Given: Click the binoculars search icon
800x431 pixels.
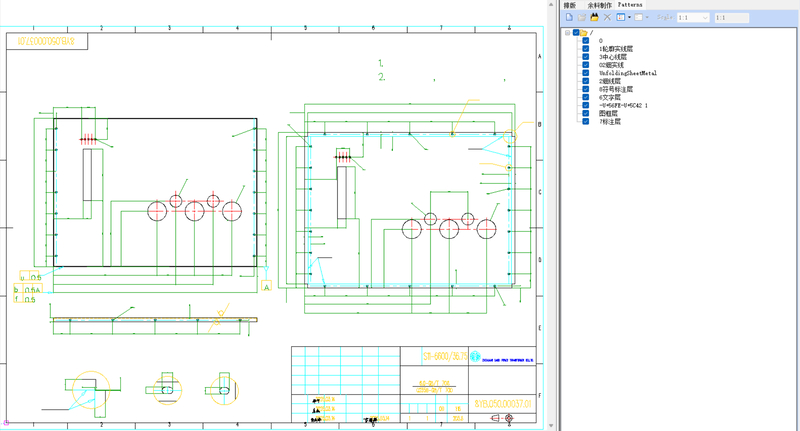Looking at the screenshot, I should point(594,18).
